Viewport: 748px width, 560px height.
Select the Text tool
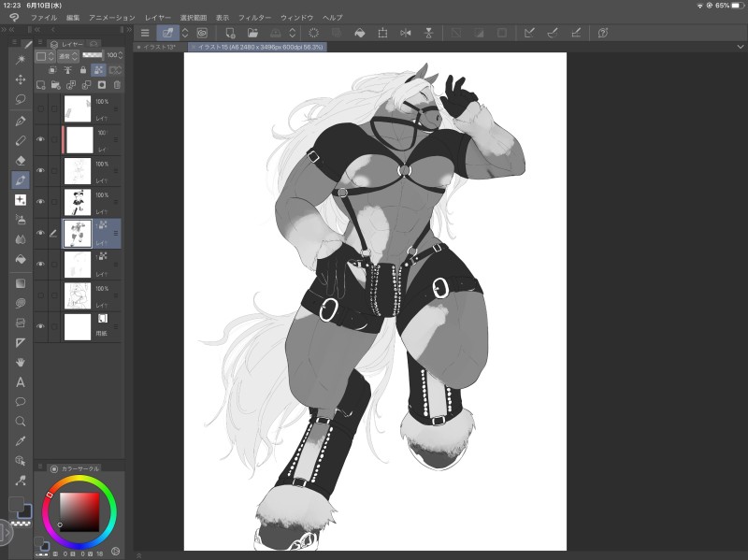21,382
